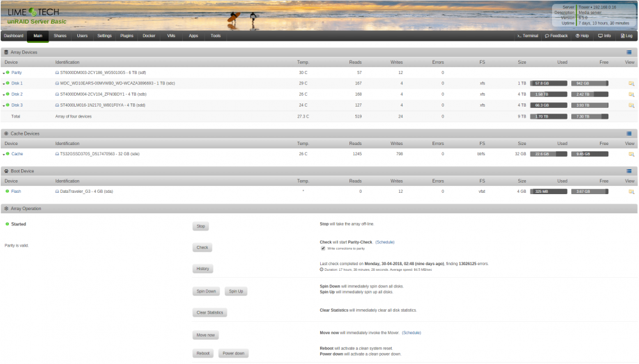Click Cache green status indicator
Image resolution: width=639 pixels, height=364 pixels.
8,154
